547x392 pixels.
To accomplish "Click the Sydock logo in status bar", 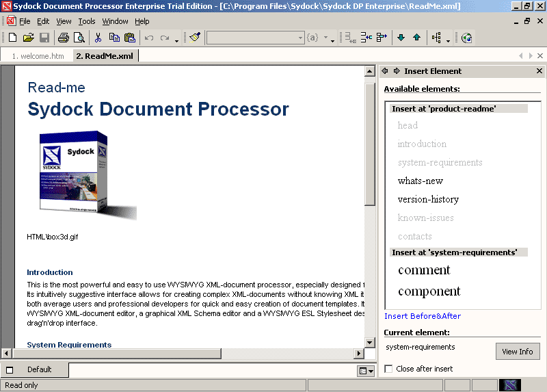I will [x=510, y=385].
